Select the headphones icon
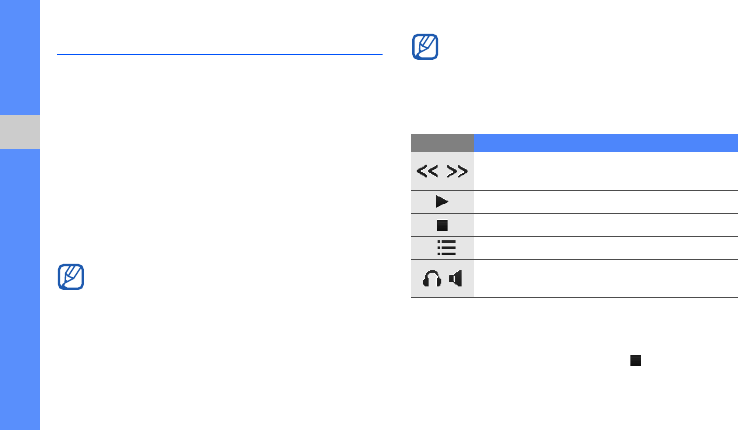Image resolution: width=738 pixels, height=430 pixels. [x=432, y=279]
